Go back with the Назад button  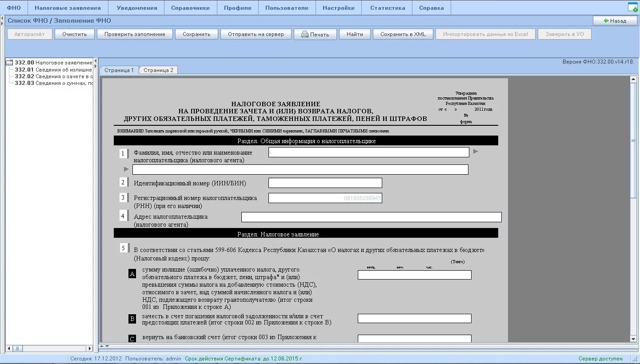[x=615, y=20]
